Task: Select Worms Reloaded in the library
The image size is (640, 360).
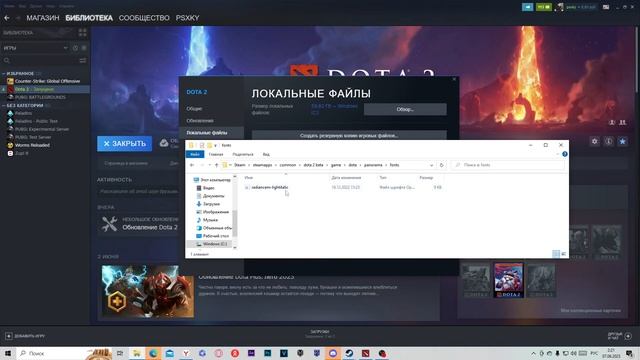Action: tap(32, 145)
